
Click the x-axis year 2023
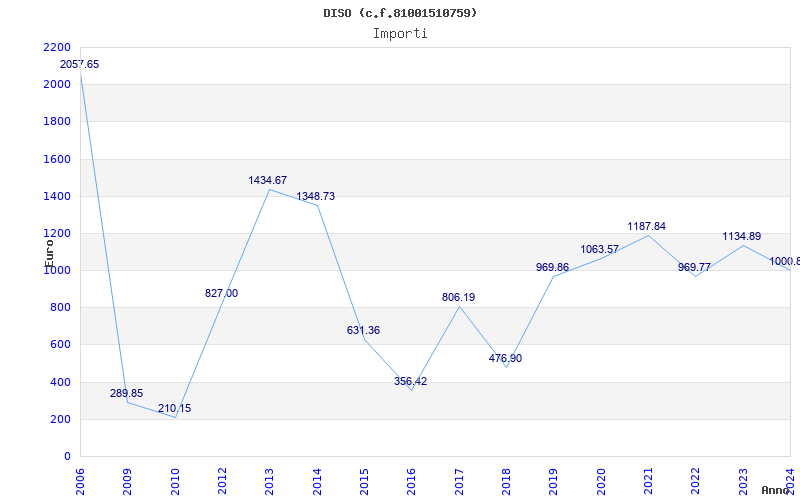[x=743, y=481]
